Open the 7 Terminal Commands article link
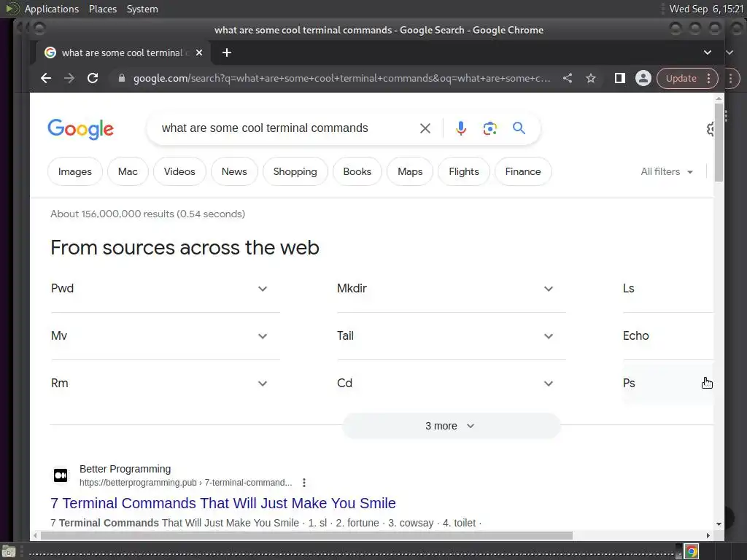The width and height of the screenshot is (747, 560). (222, 503)
